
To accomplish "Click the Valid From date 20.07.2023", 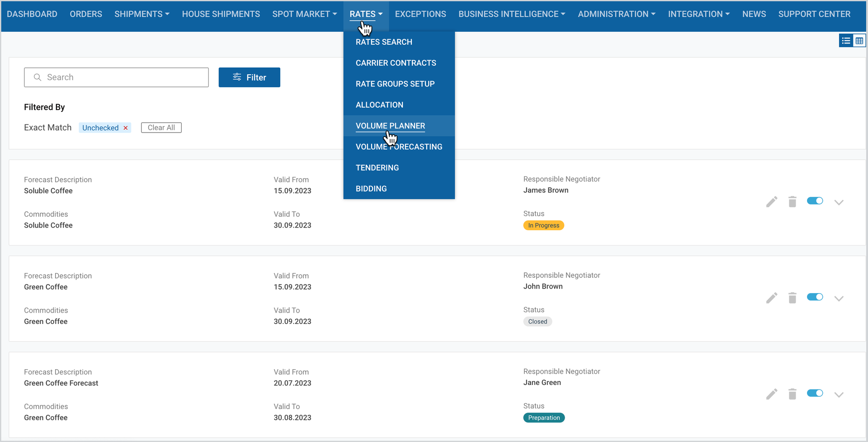I will tap(292, 383).
